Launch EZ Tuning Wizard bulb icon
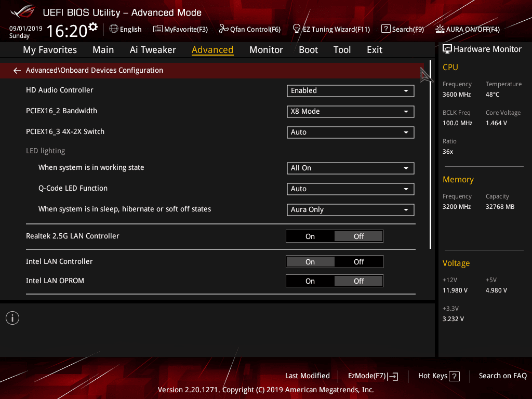532x399 pixels. pyautogui.click(x=296, y=29)
